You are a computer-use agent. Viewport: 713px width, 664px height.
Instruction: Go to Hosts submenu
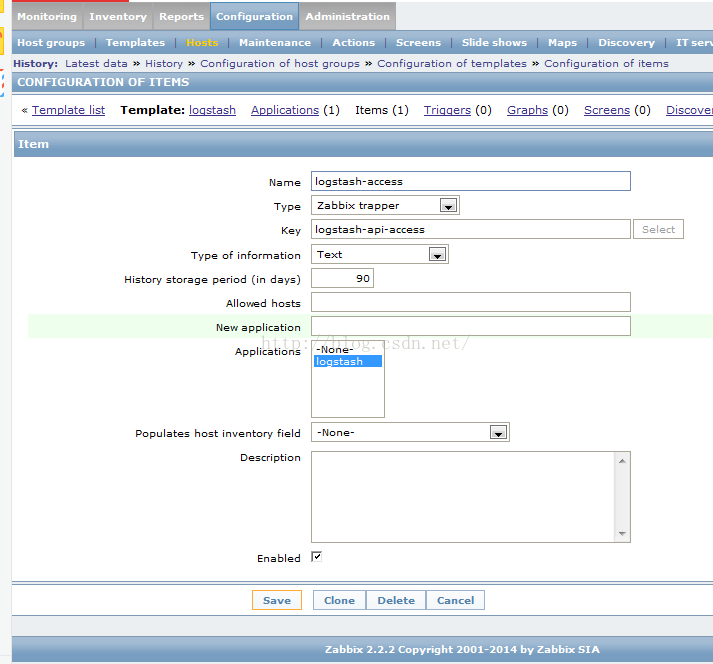(x=202, y=42)
